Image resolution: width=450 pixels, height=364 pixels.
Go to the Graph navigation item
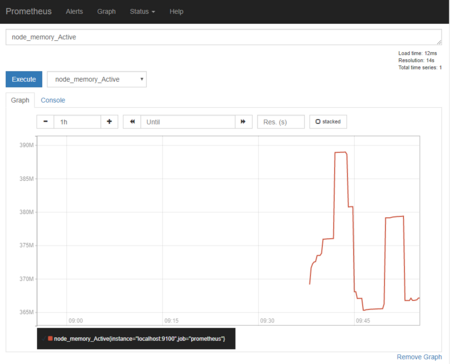click(106, 11)
